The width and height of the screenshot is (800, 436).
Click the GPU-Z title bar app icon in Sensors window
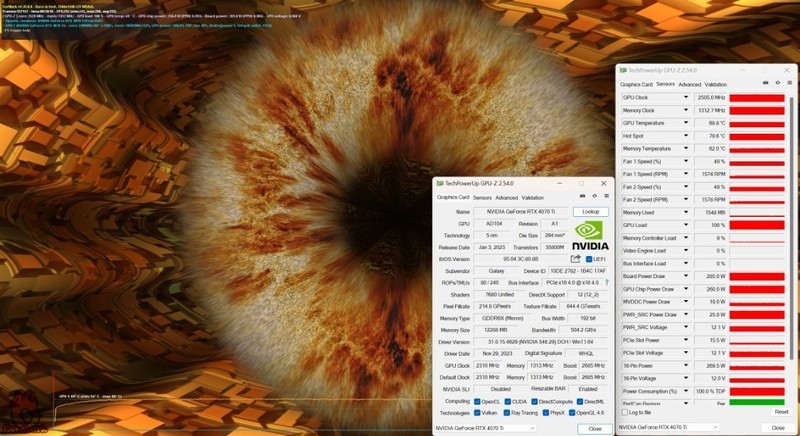click(622, 70)
